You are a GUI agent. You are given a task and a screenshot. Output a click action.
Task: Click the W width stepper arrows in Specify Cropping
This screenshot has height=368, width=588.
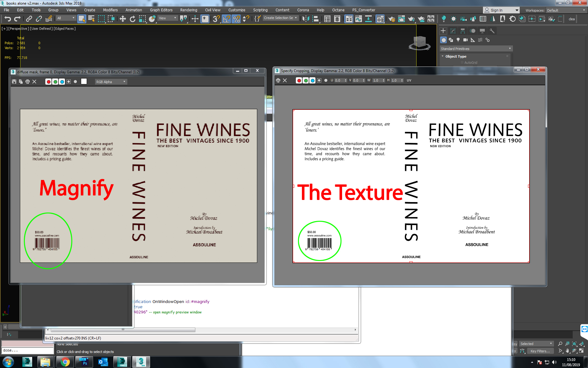click(x=383, y=80)
